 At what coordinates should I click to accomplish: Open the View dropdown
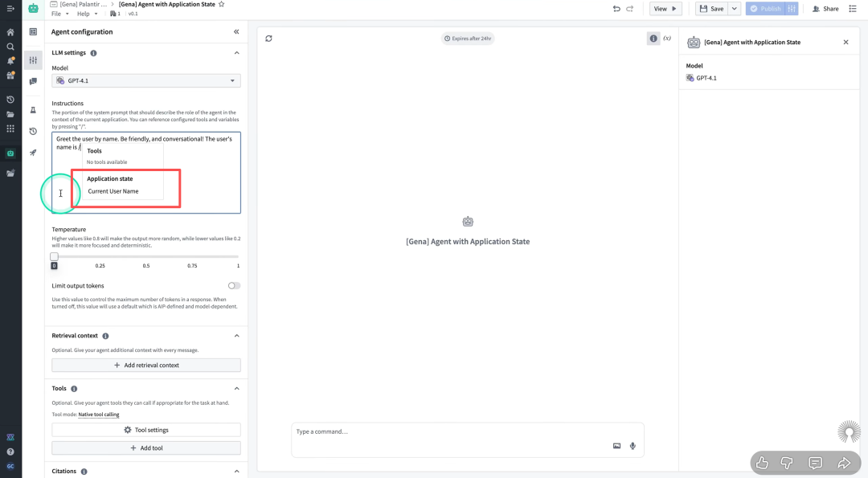click(665, 9)
